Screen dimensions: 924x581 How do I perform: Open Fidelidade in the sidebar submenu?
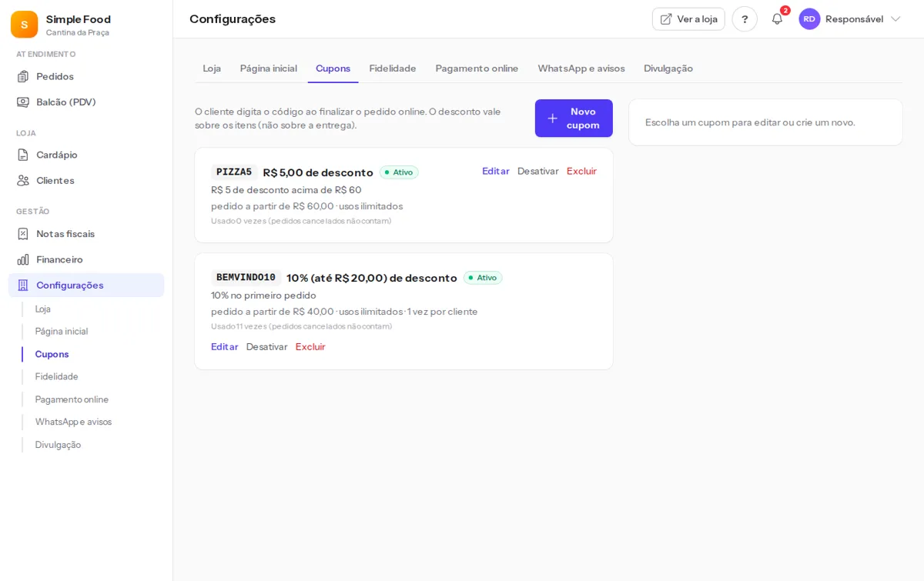click(x=57, y=376)
